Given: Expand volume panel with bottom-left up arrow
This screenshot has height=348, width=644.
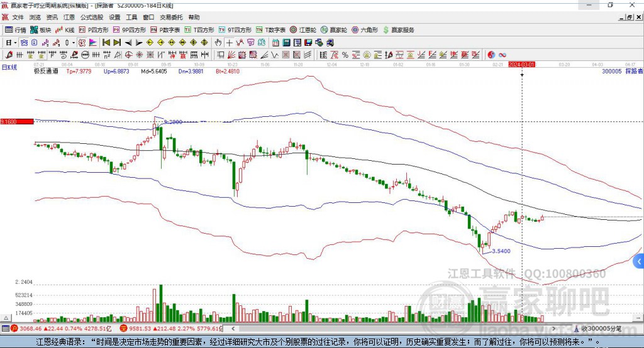Looking at the screenshot, I should click(6, 318).
